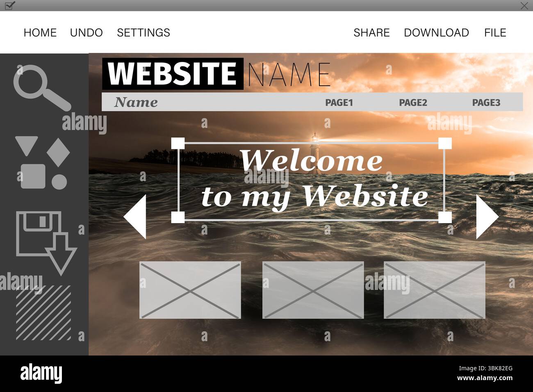Open the HOME menu

pyautogui.click(x=40, y=33)
